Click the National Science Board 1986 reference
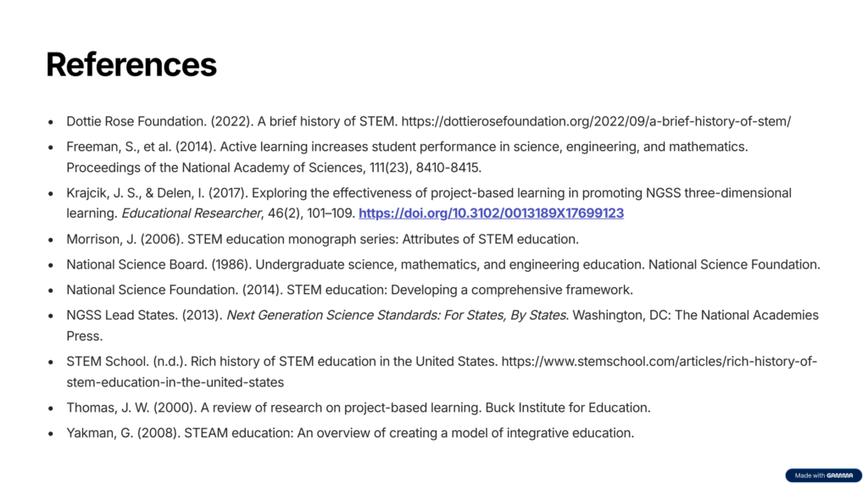 pos(442,264)
